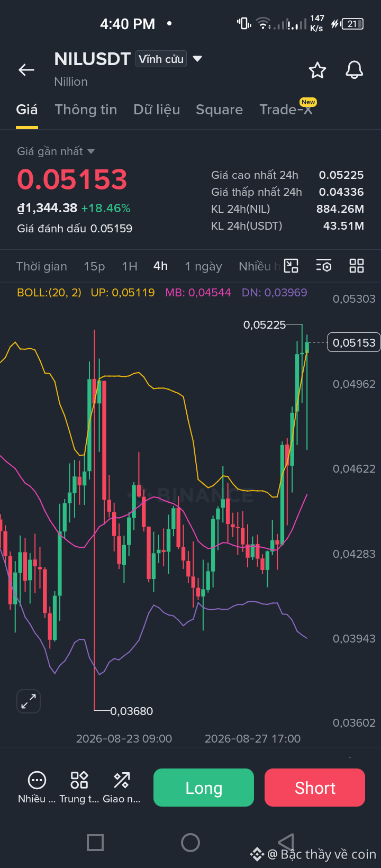This screenshot has width=381, height=868.
Task: Tap the ₫1,344.38 converted price
Action: click(47, 209)
